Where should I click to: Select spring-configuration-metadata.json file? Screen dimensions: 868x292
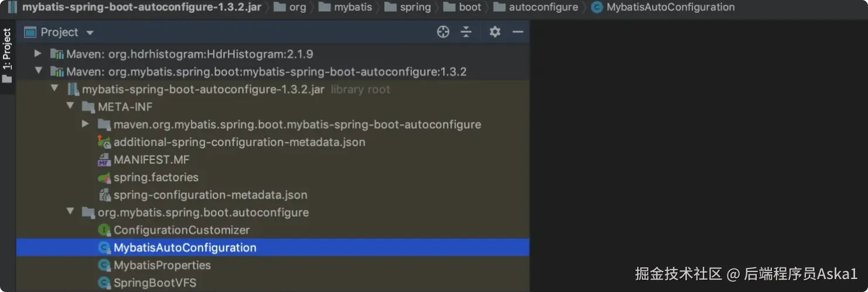pos(210,195)
